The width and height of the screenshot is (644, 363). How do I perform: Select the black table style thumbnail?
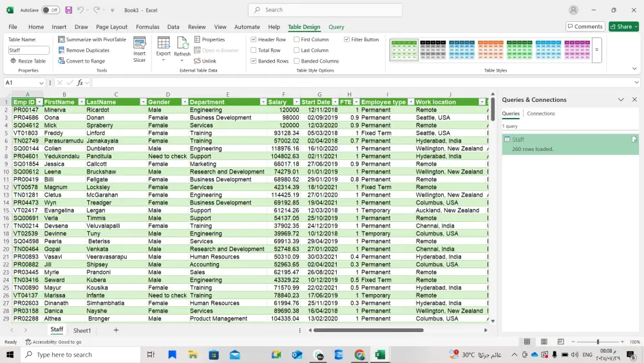click(x=433, y=50)
